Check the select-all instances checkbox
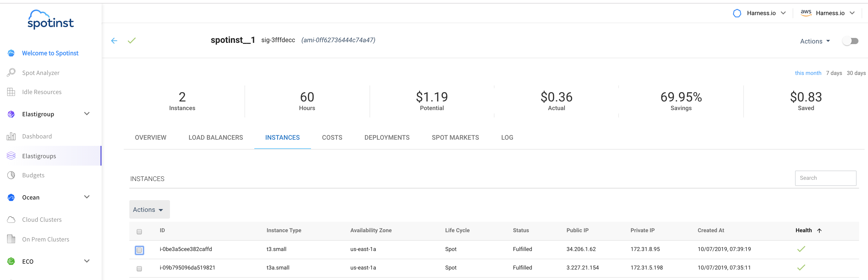The height and width of the screenshot is (280, 868). tap(139, 231)
